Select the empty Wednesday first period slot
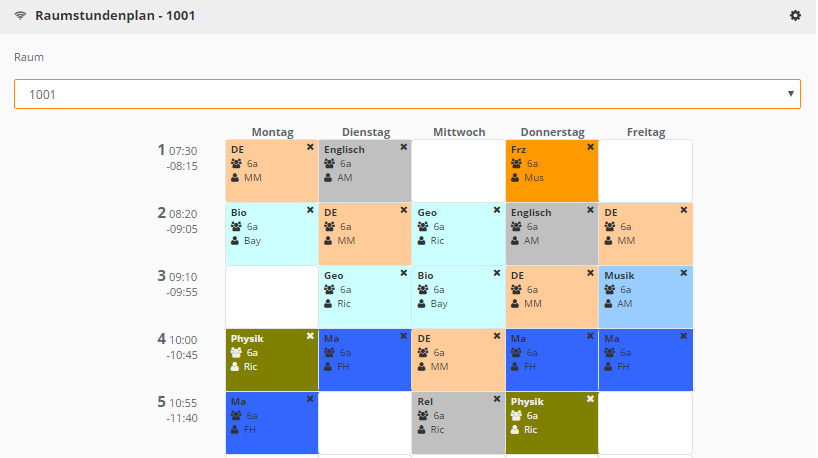Viewport: 818px width, 458px height. [x=459, y=171]
